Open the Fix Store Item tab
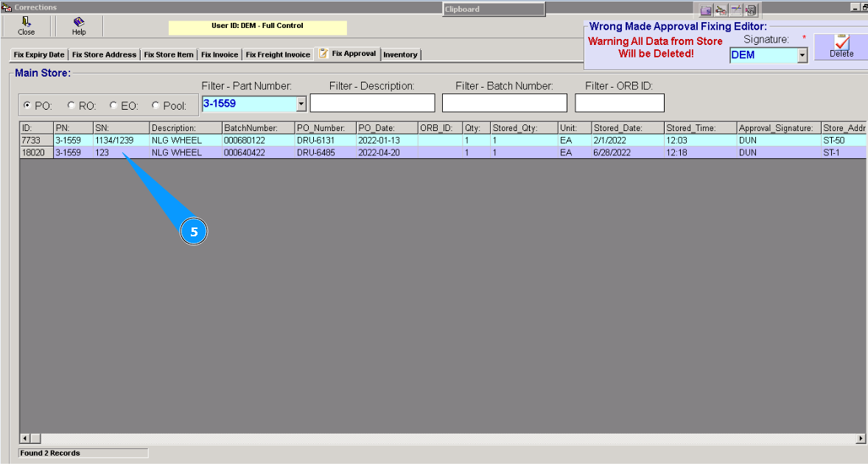This screenshot has height=466, width=868. point(169,54)
